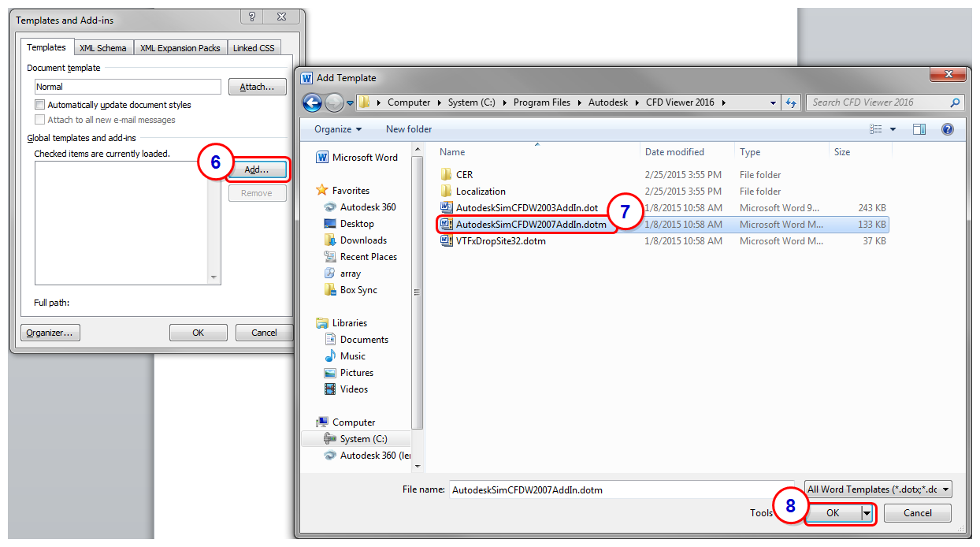The image size is (980, 547).
Task: Expand the Program Files breadcrumb arrow
Action: tap(579, 102)
